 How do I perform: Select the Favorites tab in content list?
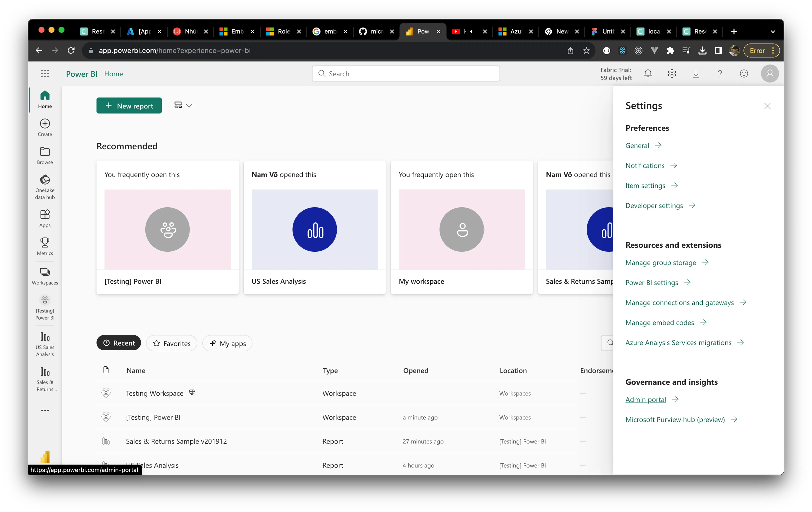coord(171,343)
